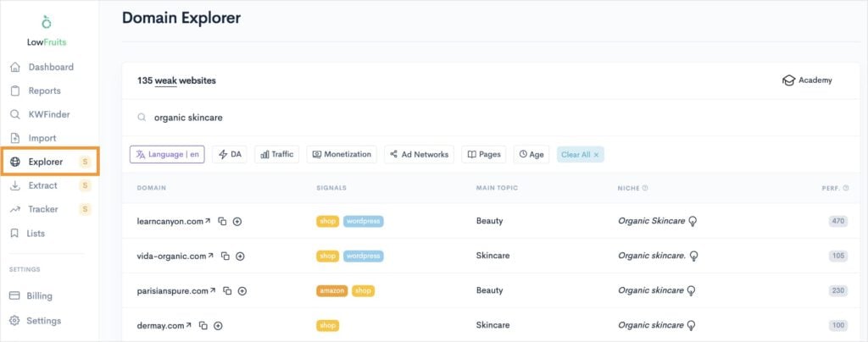Image resolution: width=868 pixels, height=342 pixels.
Task: Click the Academy link
Action: (807, 80)
